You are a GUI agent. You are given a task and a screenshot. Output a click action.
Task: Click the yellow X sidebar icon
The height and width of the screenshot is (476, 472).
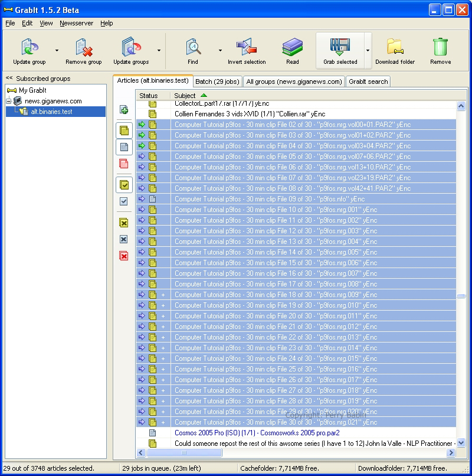124,223
